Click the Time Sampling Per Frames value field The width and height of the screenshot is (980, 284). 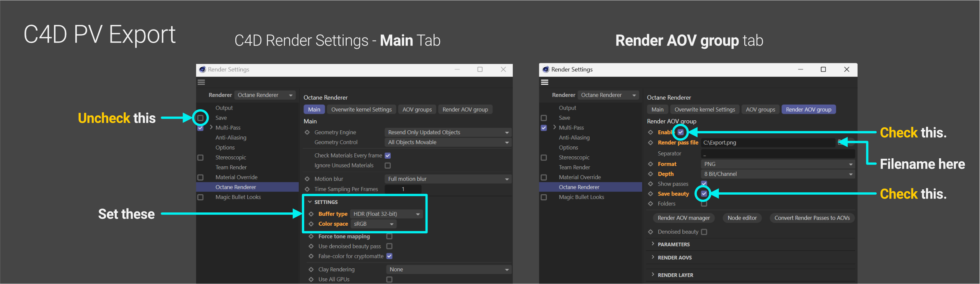point(403,189)
